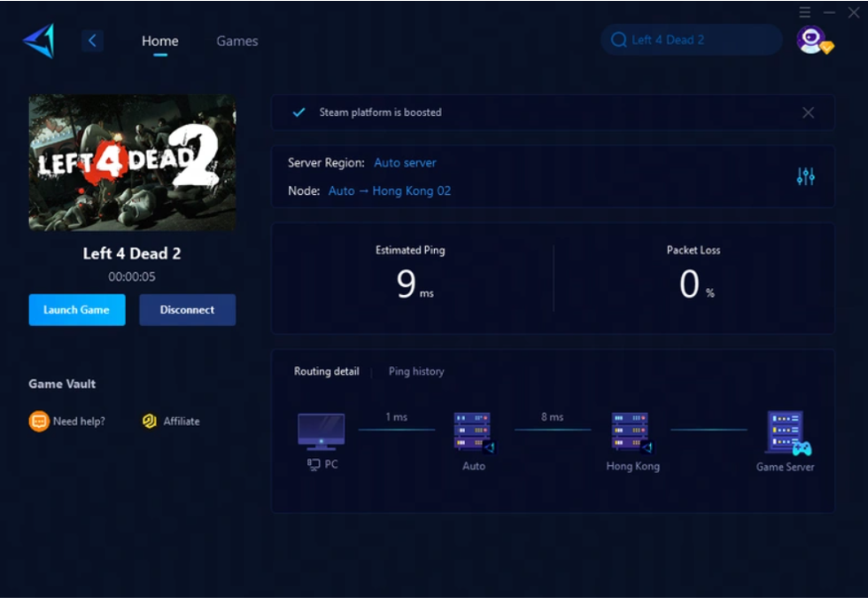Screen dimensions: 868x598
Task: Click the Launch Game button
Action: (77, 309)
